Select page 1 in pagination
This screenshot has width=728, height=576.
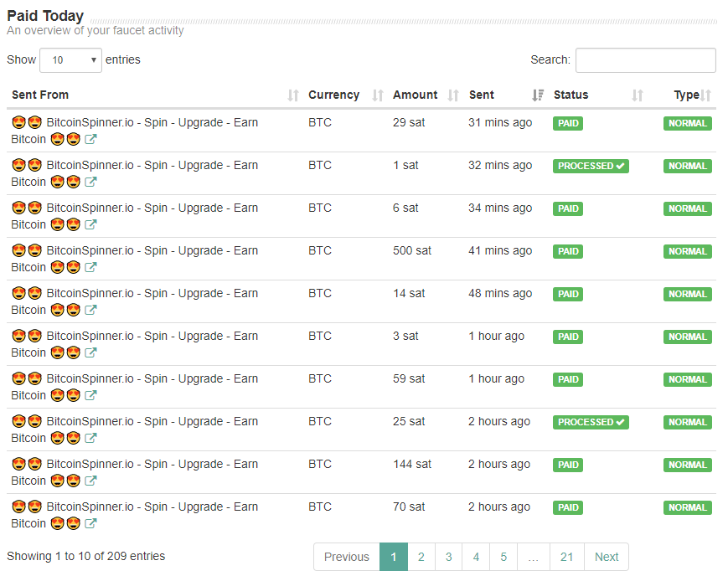[394, 557]
